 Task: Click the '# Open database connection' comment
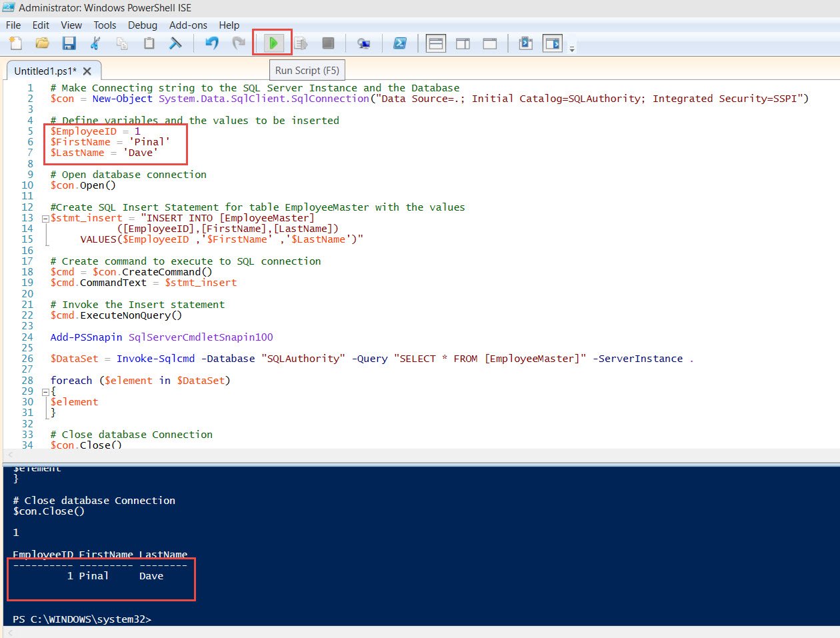pos(128,175)
